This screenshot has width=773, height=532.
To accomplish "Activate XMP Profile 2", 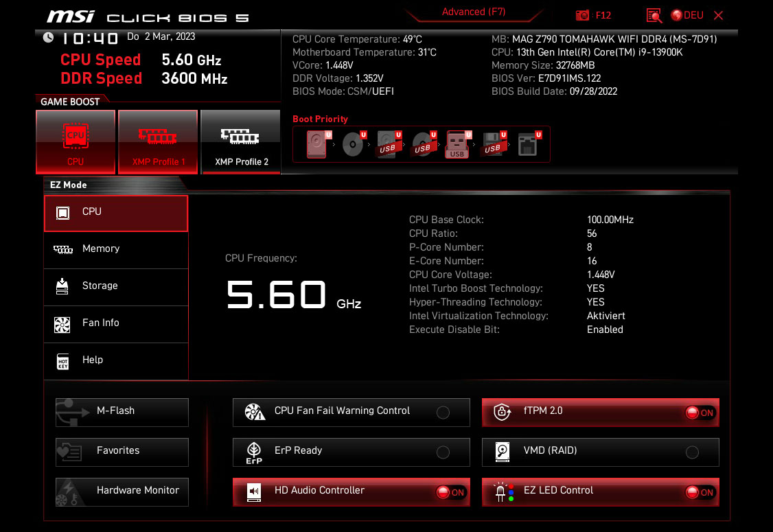I will coord(240,142).
